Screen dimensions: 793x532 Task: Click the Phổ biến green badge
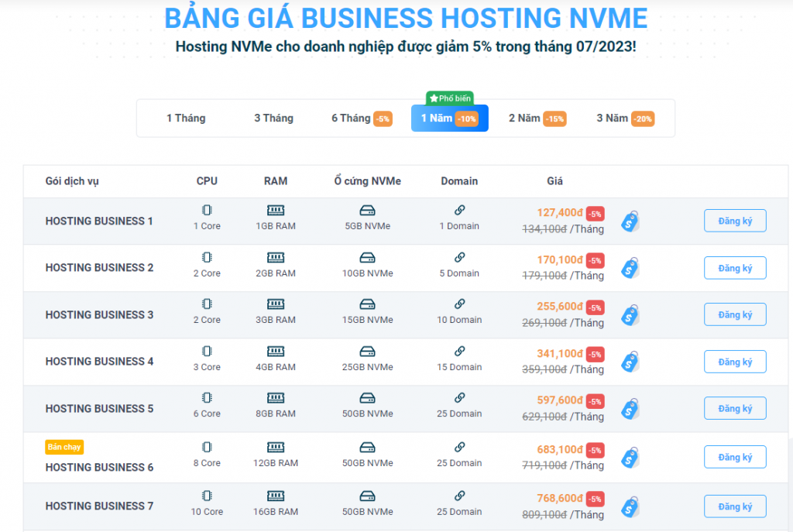450,98
